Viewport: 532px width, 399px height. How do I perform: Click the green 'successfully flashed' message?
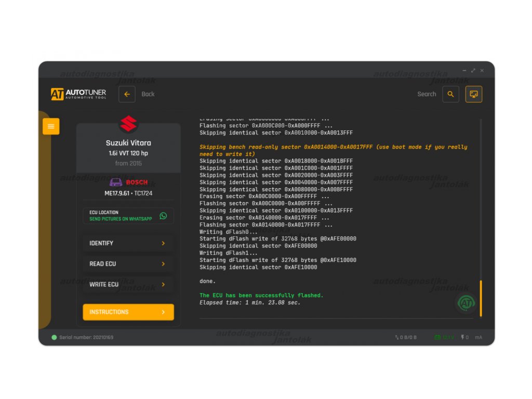tap(261, 296)
